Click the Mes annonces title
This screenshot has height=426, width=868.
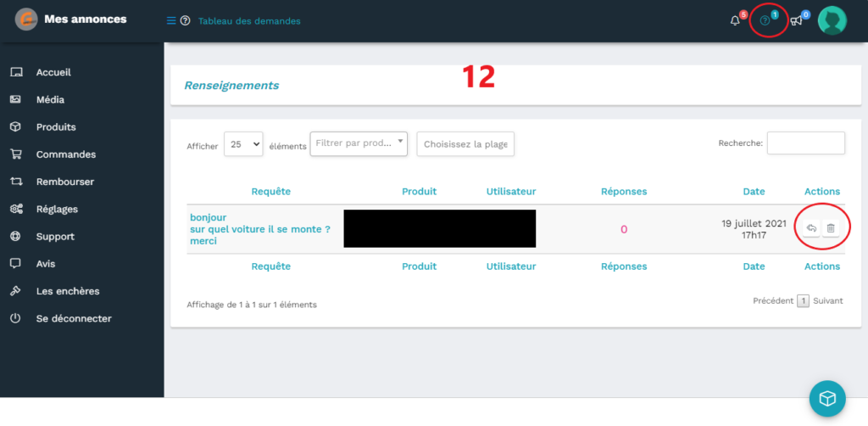(x=86, y=20)
